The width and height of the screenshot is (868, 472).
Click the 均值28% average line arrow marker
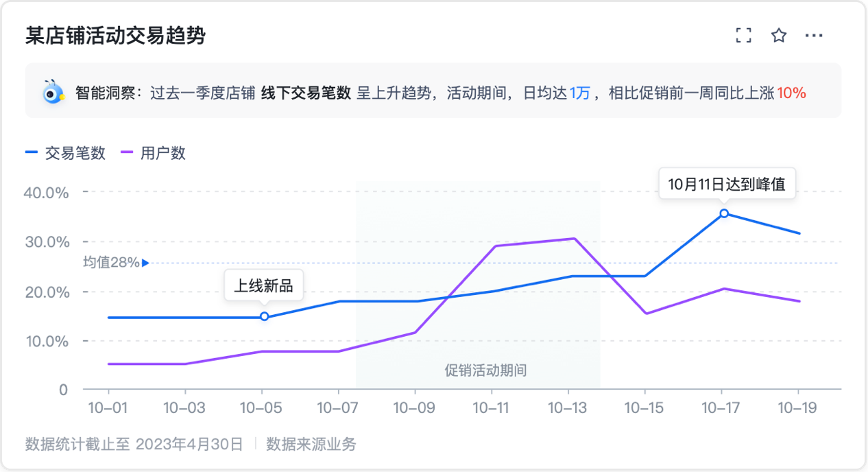tap(145, 263)
